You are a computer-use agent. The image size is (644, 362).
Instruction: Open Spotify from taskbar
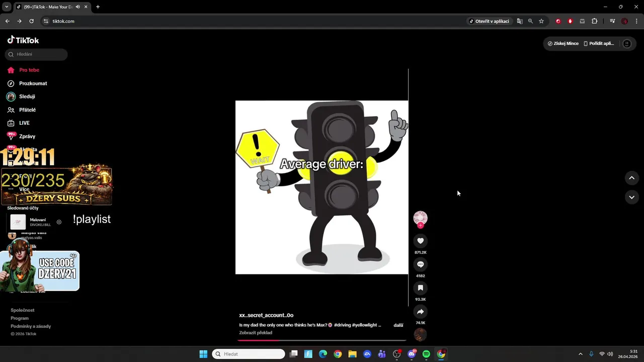coord(426,354)
